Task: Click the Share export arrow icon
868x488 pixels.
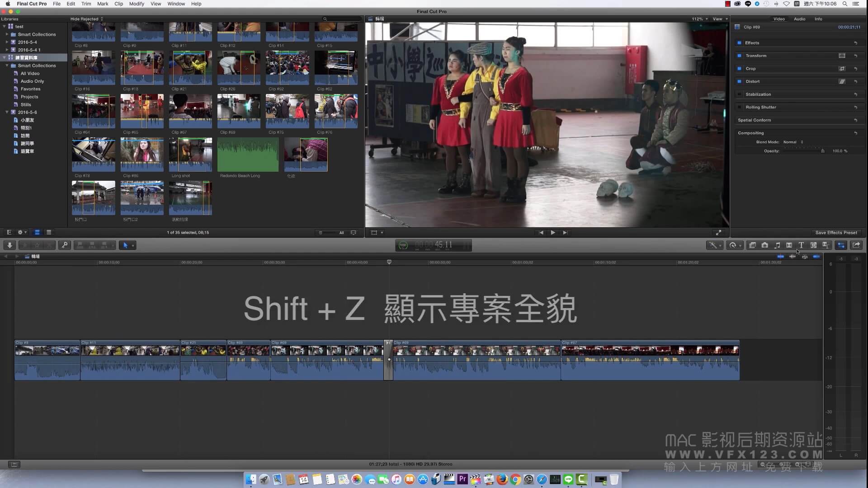Action: (856, 245)
